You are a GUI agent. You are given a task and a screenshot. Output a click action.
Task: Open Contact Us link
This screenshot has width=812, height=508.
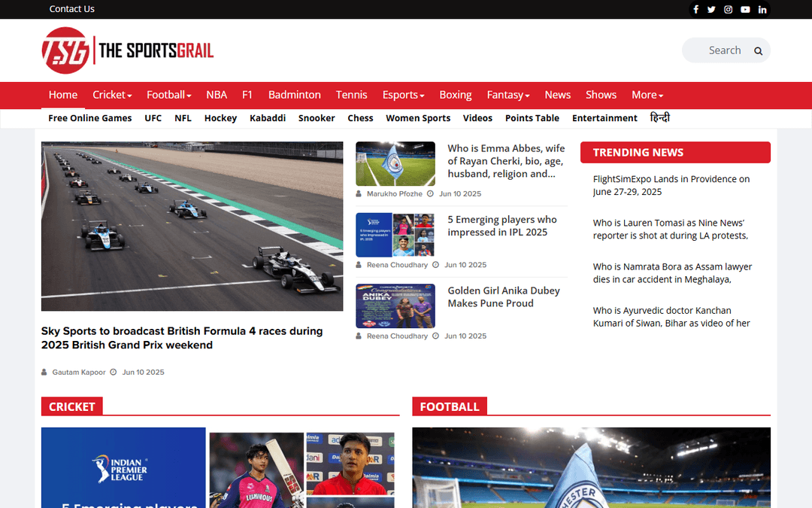(x=71, y=9)
